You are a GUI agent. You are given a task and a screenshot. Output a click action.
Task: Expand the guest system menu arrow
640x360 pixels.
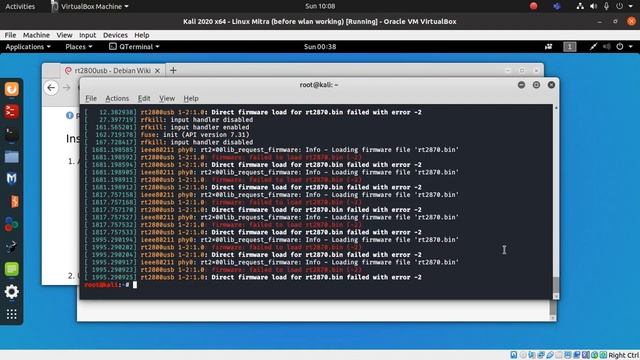pos(631,47)
